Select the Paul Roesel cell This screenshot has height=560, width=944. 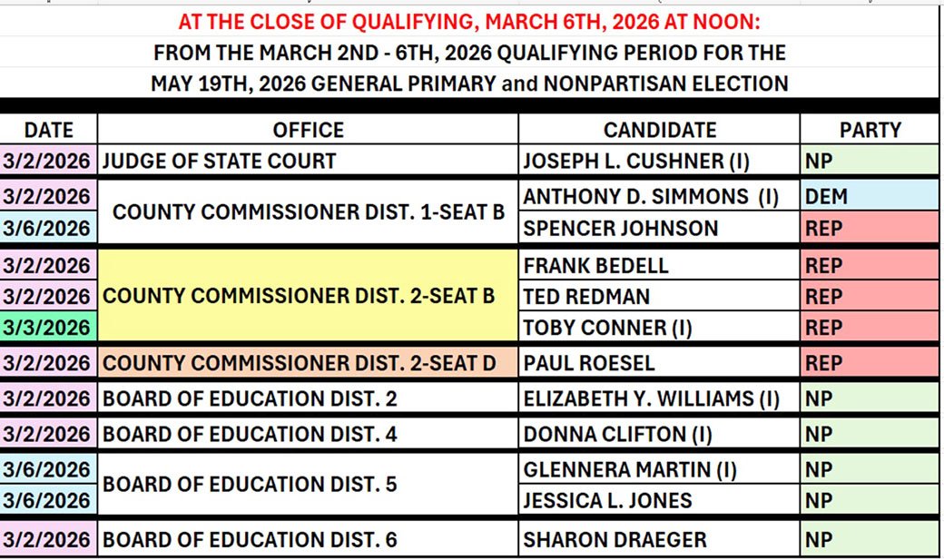659,363
